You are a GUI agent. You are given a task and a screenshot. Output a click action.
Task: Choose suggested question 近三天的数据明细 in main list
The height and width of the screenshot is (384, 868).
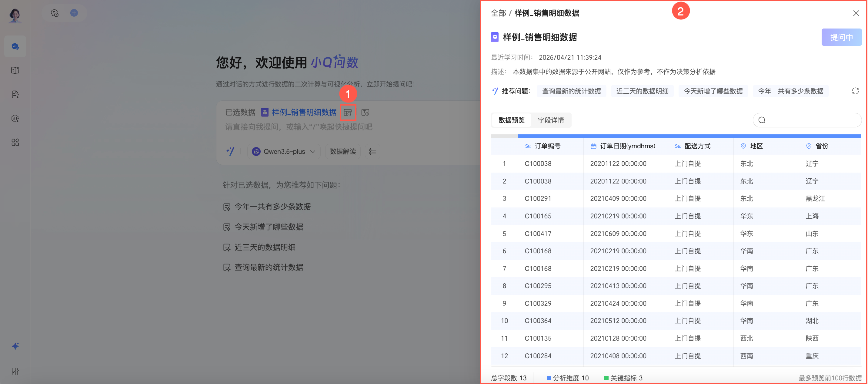point(265,247)
